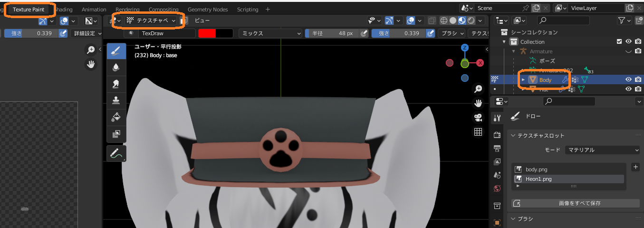The image size is (644, 228).
Task: Click the X axis on the navigation gizmo
Action: [480, 63]
